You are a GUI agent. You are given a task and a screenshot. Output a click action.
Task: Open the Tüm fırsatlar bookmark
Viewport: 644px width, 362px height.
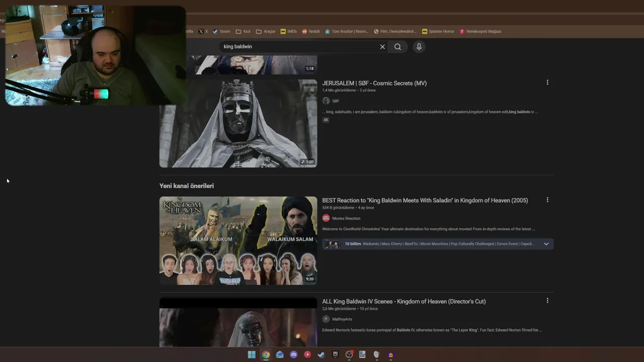347,31
